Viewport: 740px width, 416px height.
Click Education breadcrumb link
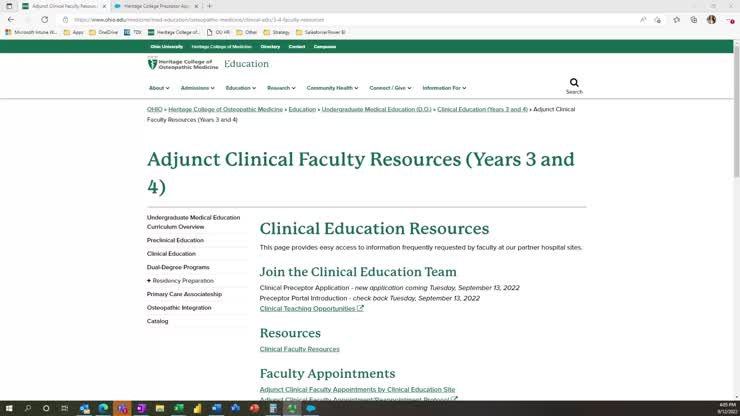[x=302, y=109]
